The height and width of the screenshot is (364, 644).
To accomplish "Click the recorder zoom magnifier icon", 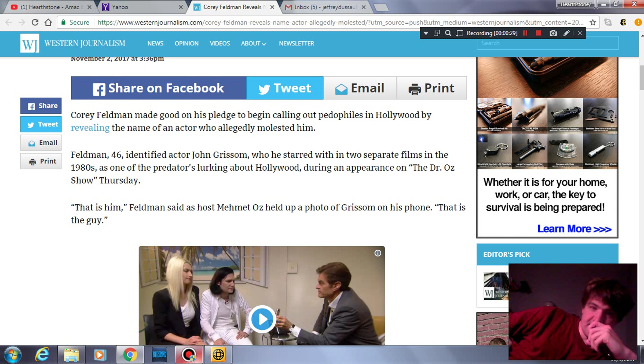I will click(448, 33).
